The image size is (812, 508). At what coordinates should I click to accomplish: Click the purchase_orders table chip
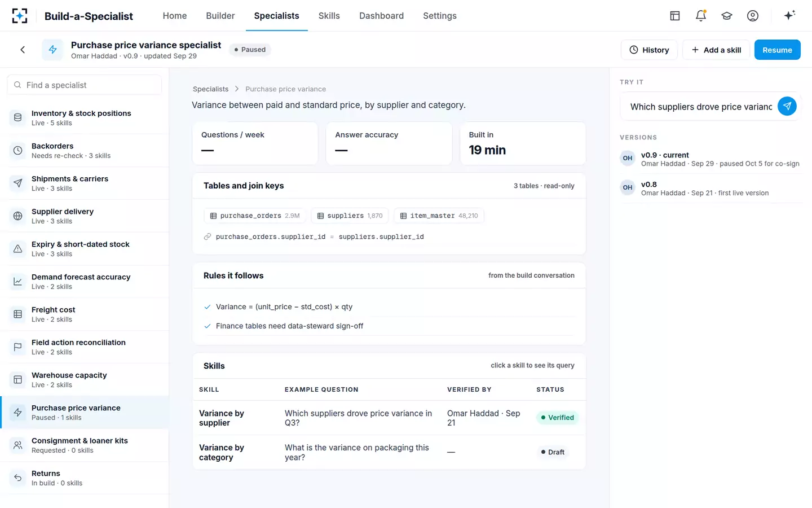coord(255,216)
